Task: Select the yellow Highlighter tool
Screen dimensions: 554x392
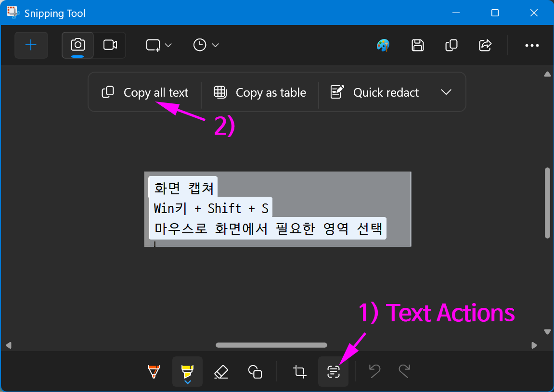Action: pos(187,371)
